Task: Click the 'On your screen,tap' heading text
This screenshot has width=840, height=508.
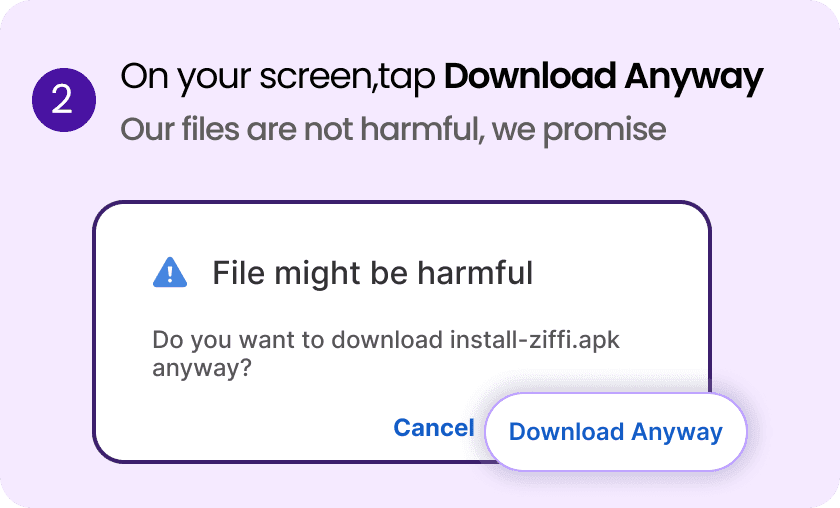Action: [x=278, y=77]
